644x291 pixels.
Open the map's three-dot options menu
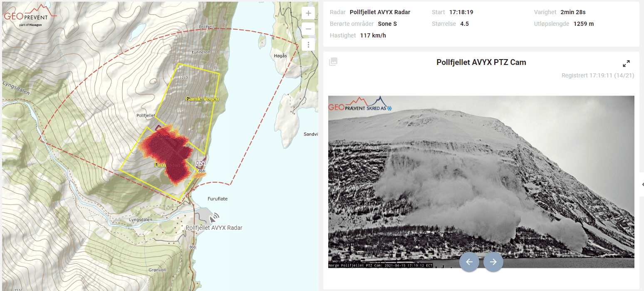(308, 45)
